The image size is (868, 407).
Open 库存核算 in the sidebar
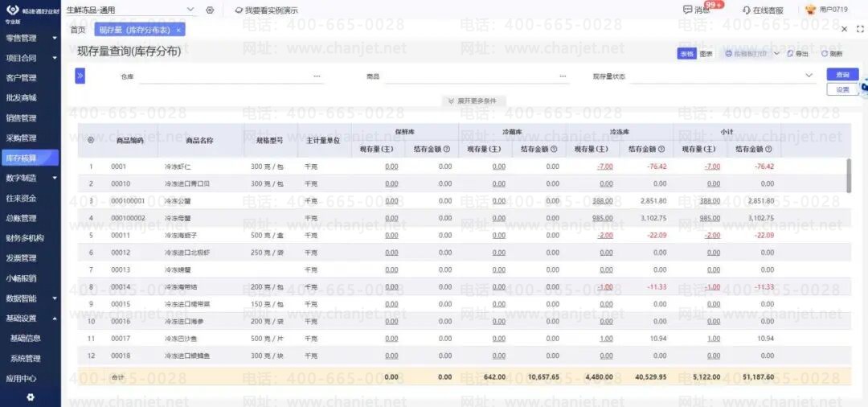[x=30, y=158]
